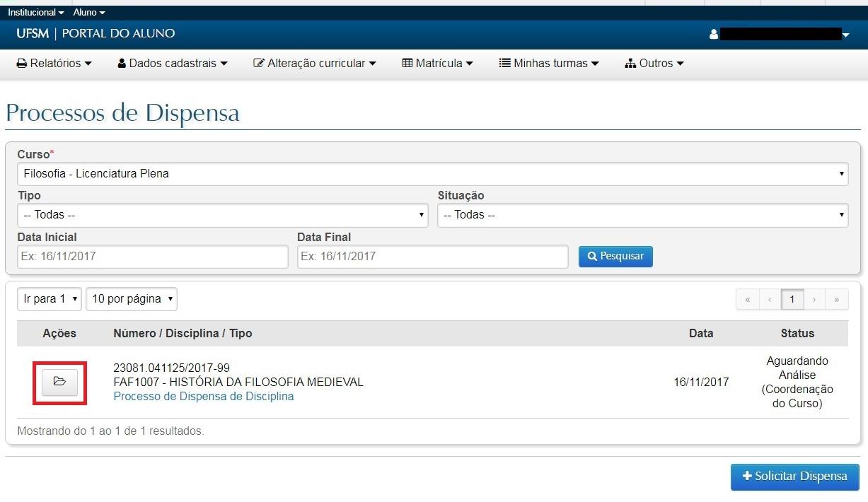This screenshot has height=502, width=868.
Task: Open the Ir para page dropdown
Action: click(x=50, y=299)
